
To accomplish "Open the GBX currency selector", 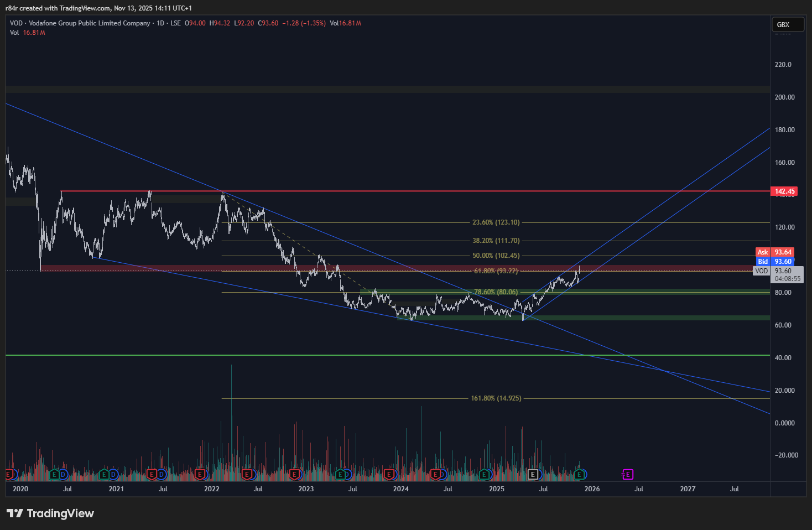I will pos(787,24).
